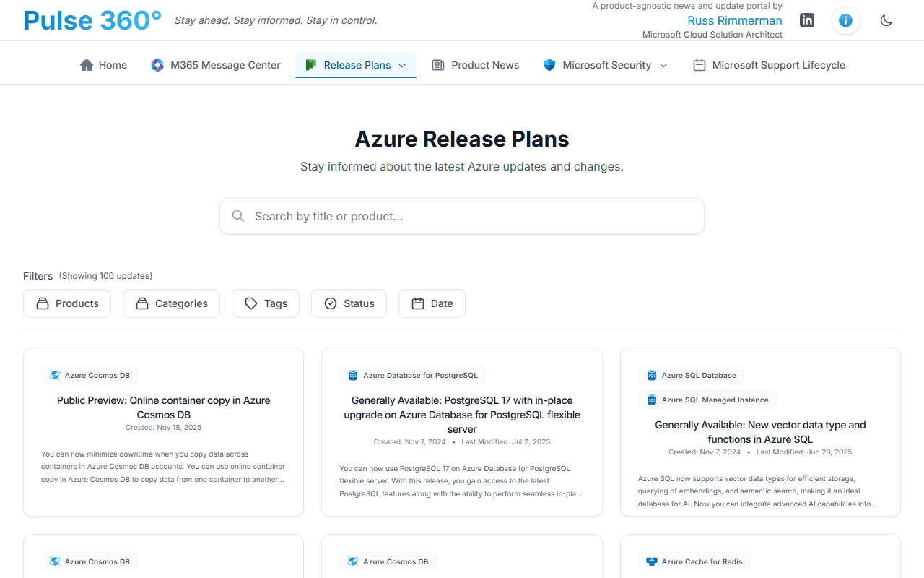Screen dimensions: 924x578
Task: Open the Products filter dropdown
Action: 67,303
